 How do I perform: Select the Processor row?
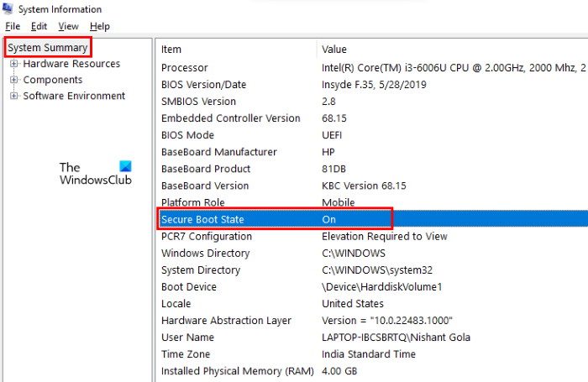click(x=185, y=68)
